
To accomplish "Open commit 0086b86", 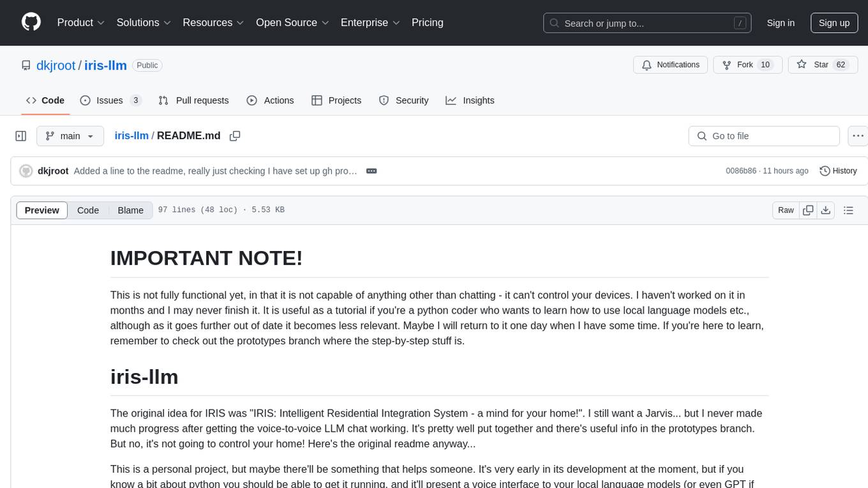I will click(741, 171).
